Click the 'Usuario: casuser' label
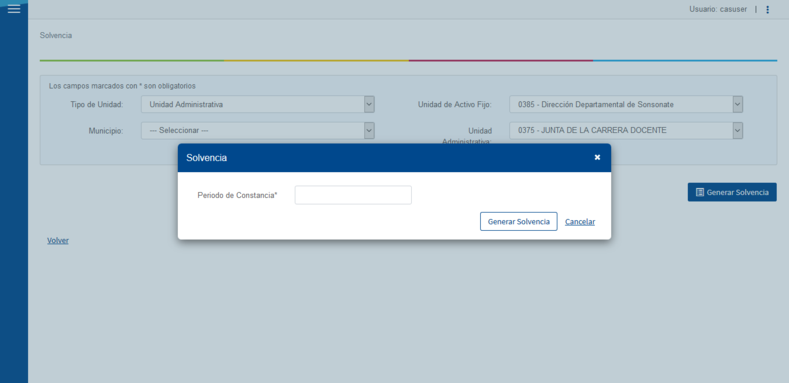This screenshot has height=383, width=789. pos(718,9)
